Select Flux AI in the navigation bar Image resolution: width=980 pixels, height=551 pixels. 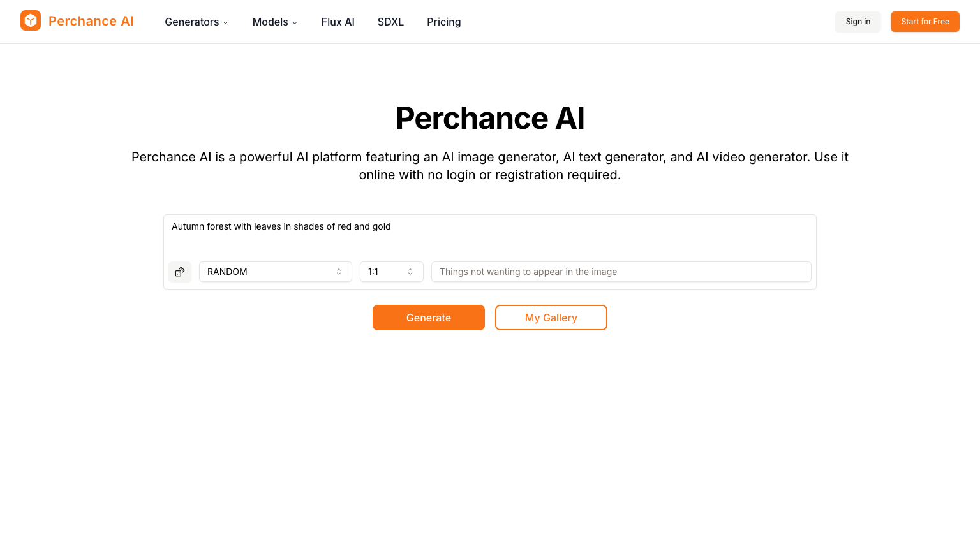tap(338, 22)
